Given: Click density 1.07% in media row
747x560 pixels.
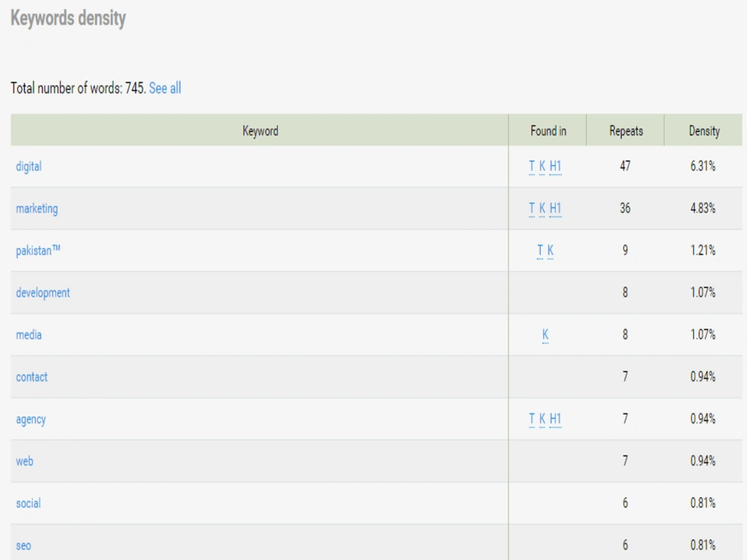Looking at the screenshot, I should [703, 335].
